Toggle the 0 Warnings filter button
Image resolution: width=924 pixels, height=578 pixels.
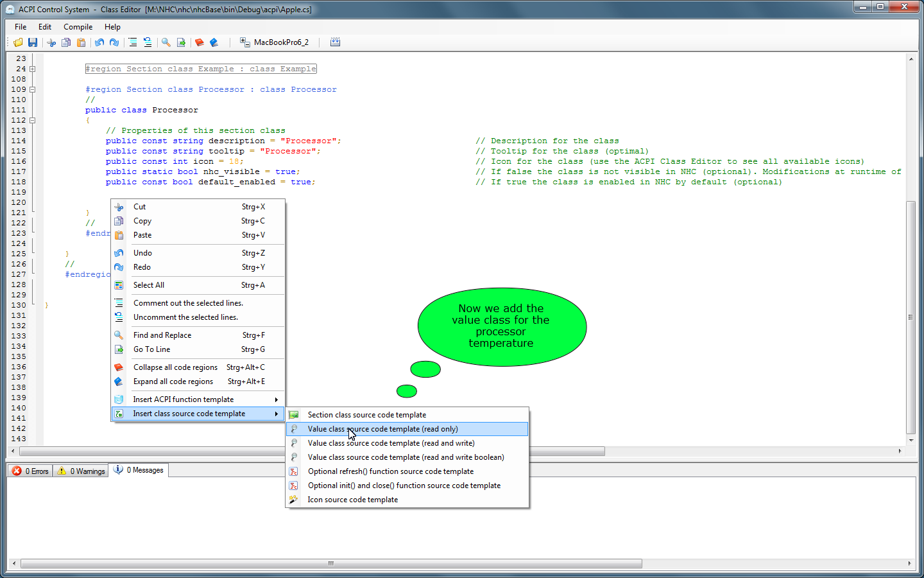(x=81, y=471)
